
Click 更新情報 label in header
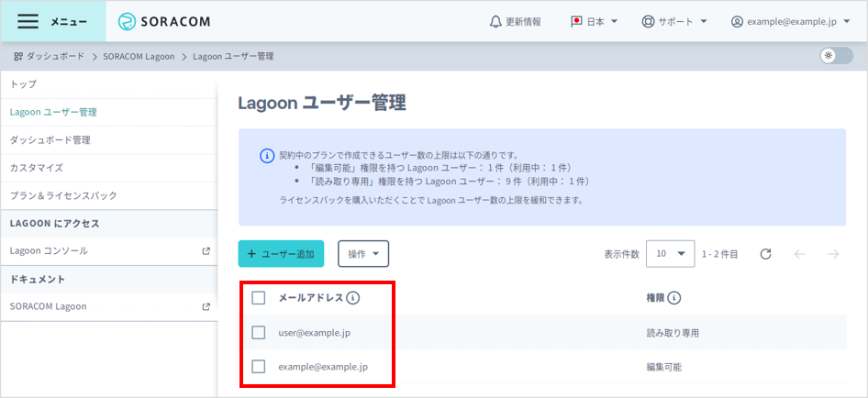point(523,22)
